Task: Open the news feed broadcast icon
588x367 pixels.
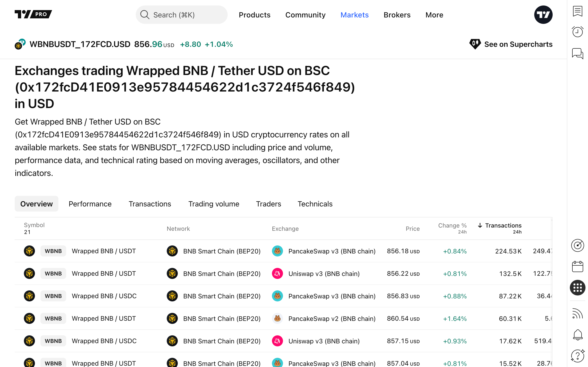Action: click(x=577, y=314)
